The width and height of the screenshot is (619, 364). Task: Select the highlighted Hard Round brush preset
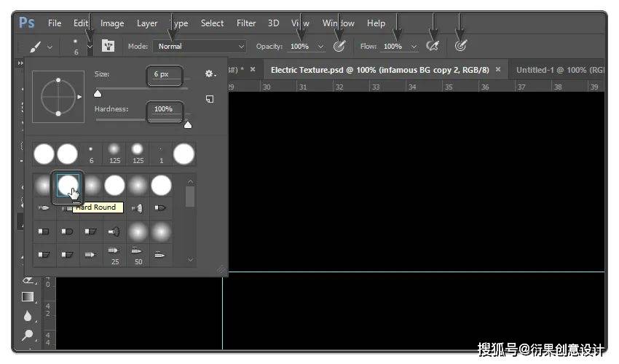pos(68,185)
